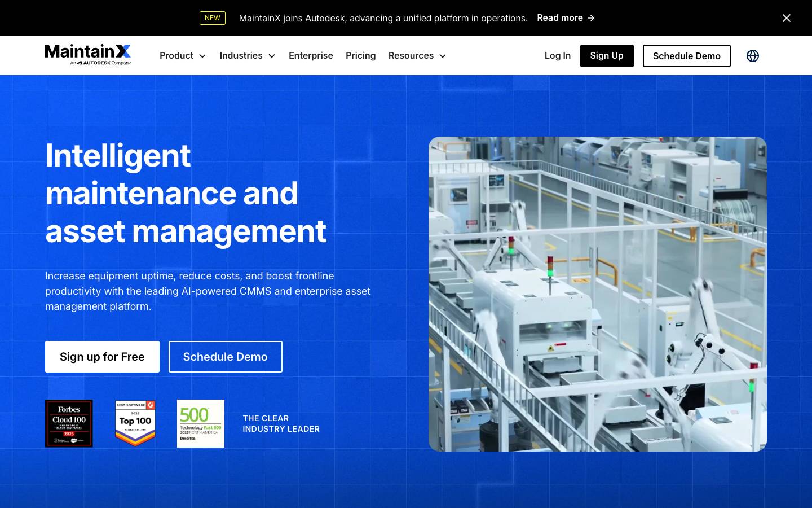812x508 pixels.
Task: Open the Enterprise page
Action: point(311,56)
